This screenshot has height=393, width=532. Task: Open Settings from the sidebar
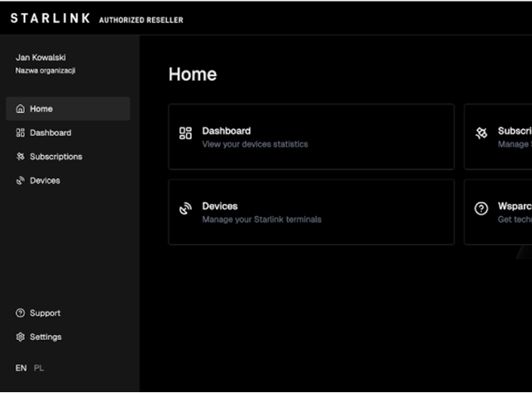(x=69, y=337)
